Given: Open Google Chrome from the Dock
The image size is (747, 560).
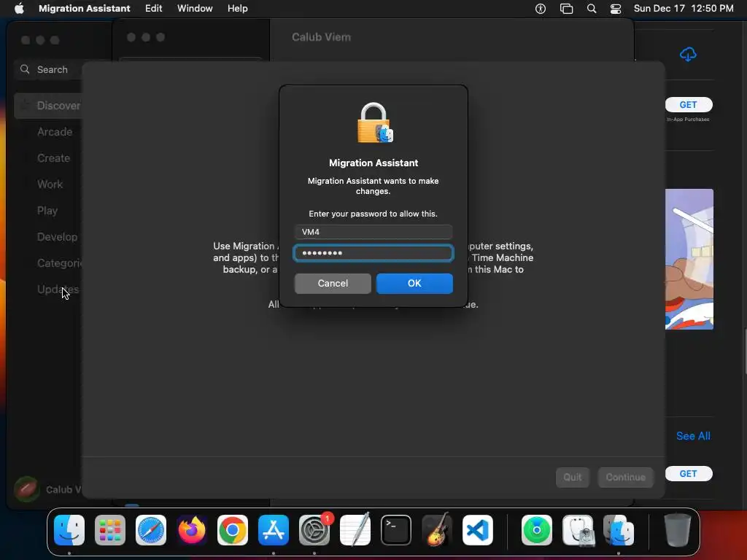Looking at the screenshot, I should (x=233, y=530).
